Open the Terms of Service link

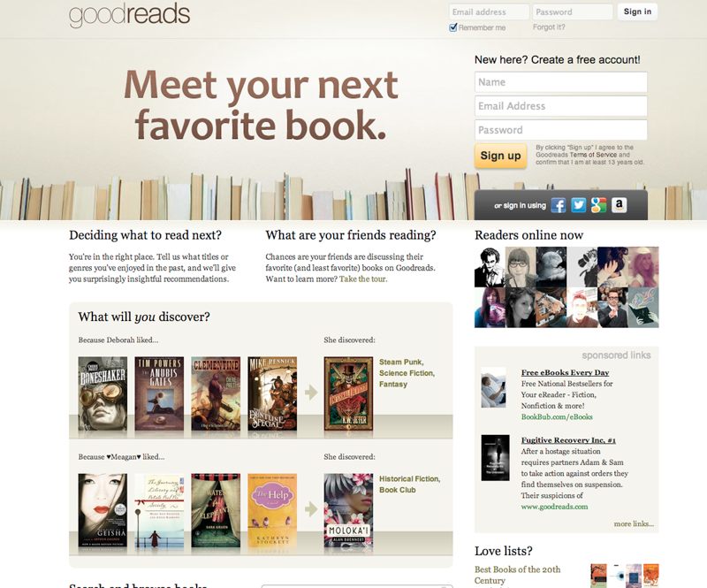click(x=593, y=155)
